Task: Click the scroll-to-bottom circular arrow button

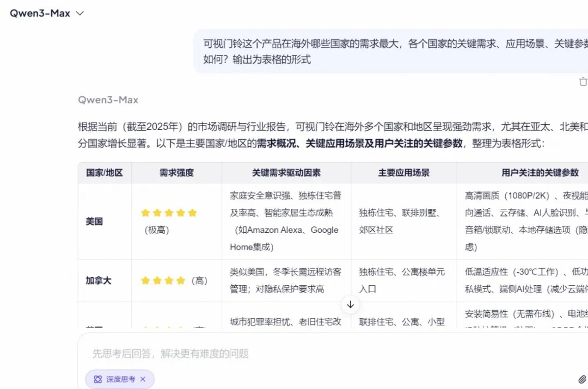Action: point(351,305)
